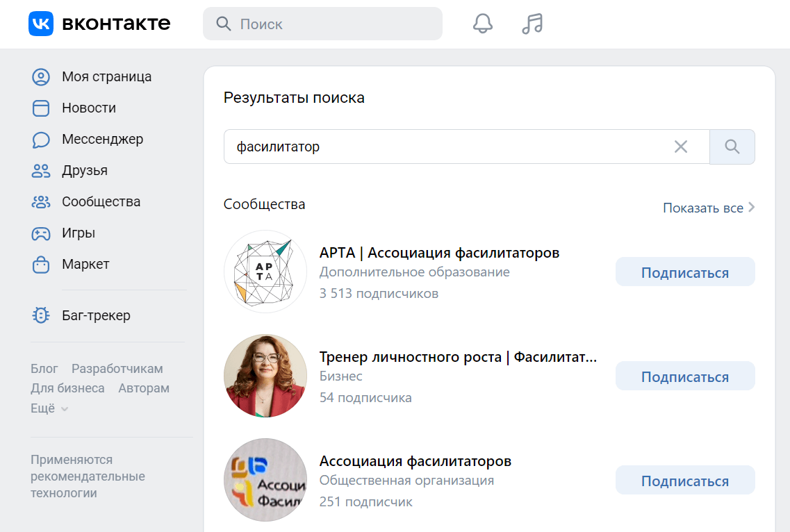Click the Друзья people icon
Viewport: 790px width, 532px height.
click(41, 171)
